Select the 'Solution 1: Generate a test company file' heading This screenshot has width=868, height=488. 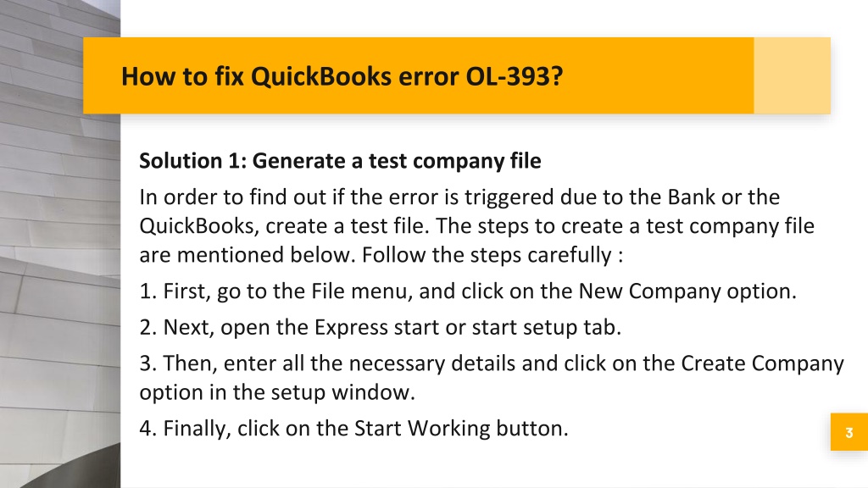pos(340,161)
